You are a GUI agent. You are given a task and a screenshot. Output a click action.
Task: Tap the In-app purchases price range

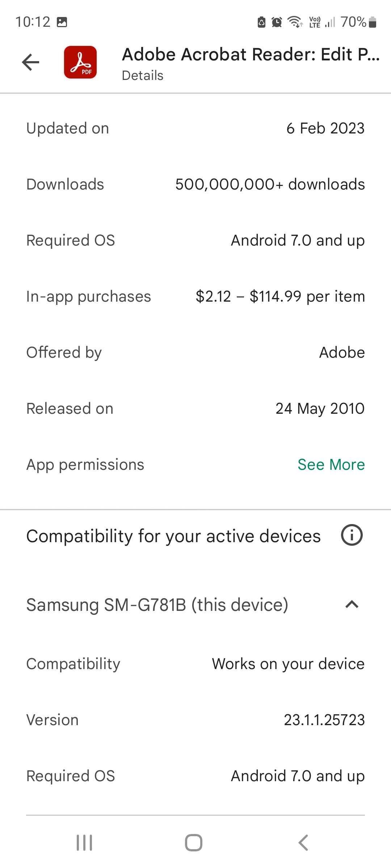280,297
